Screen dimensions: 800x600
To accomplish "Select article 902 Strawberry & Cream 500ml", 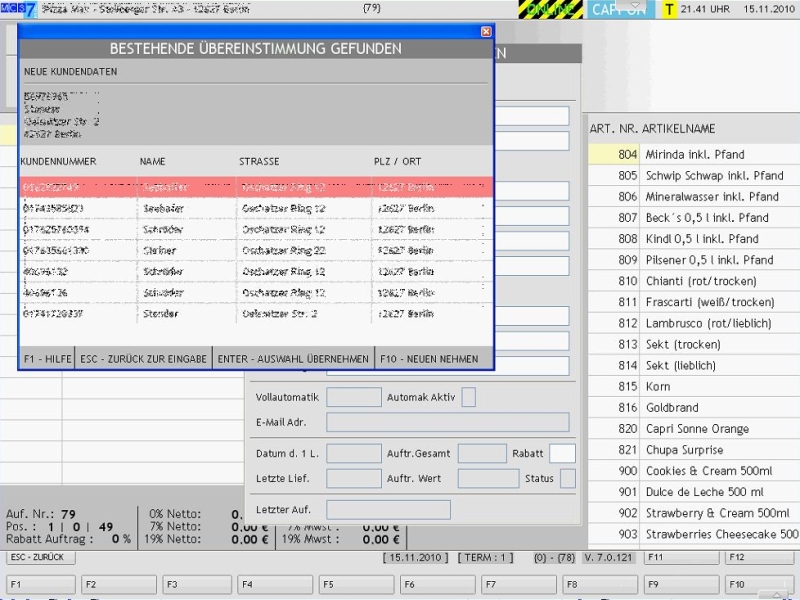I will point(694,513).
